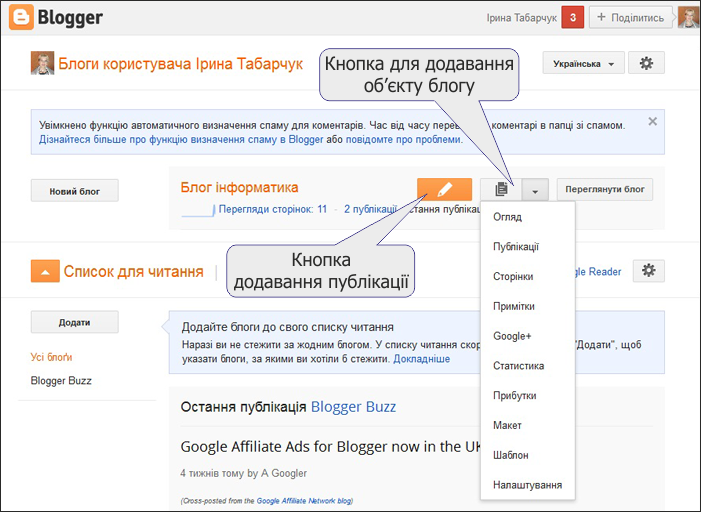
Task: Click the Додати button
Action: [x=75, y=322]
